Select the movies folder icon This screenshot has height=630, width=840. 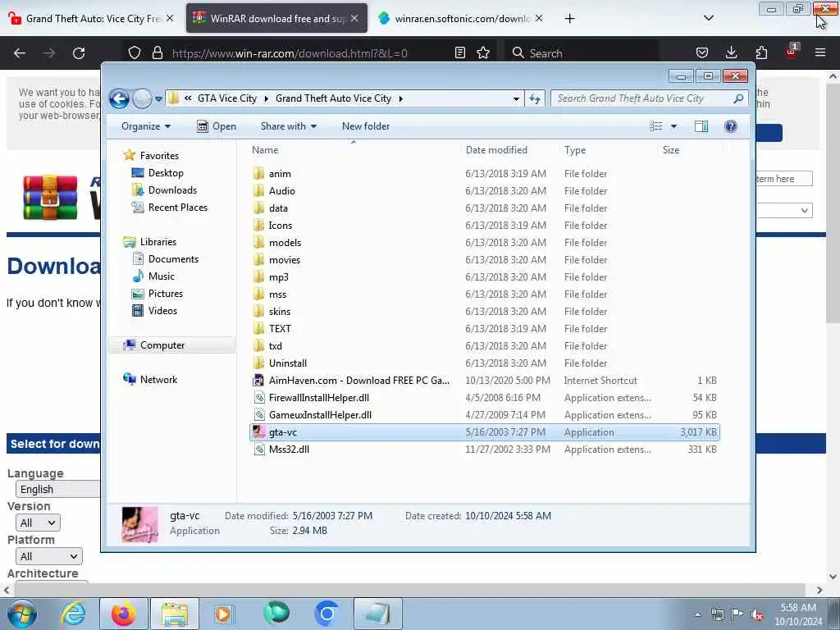pyautogui.click(x=258, y=260)
